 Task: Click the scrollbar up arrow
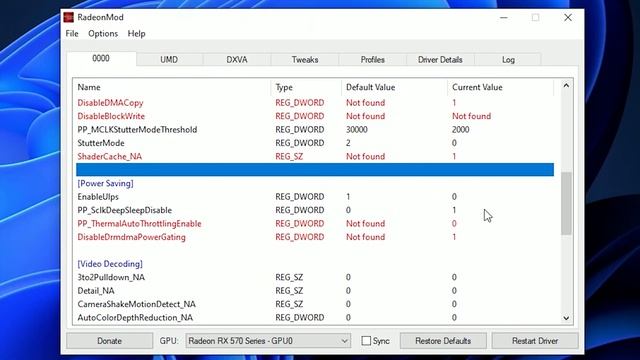coord(566,86)
